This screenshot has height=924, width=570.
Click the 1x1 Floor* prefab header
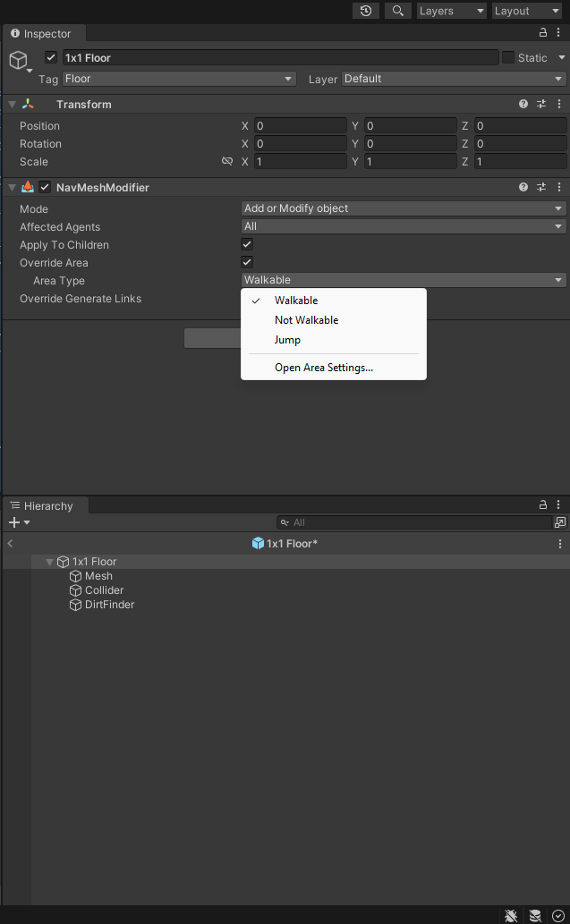click(x=285, y=543)
